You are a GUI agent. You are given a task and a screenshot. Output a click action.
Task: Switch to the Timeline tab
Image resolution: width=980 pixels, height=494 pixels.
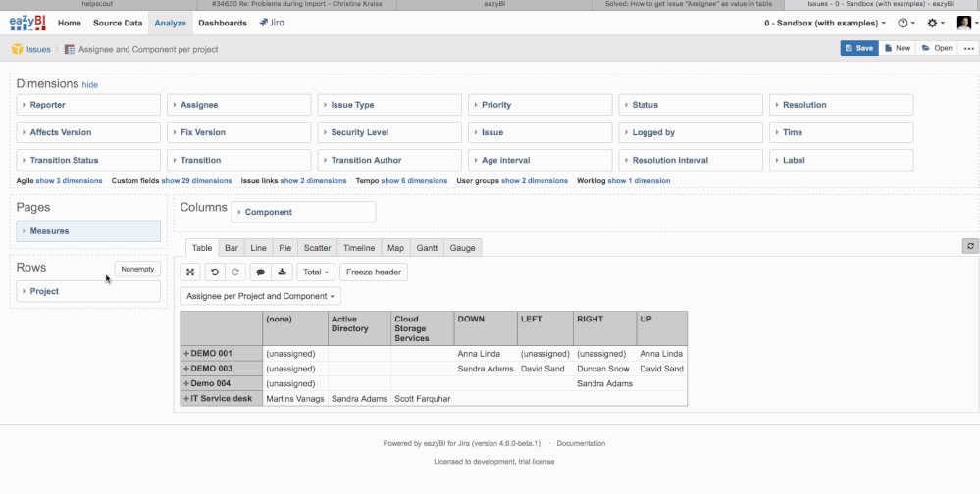click(x=359, y=248)
